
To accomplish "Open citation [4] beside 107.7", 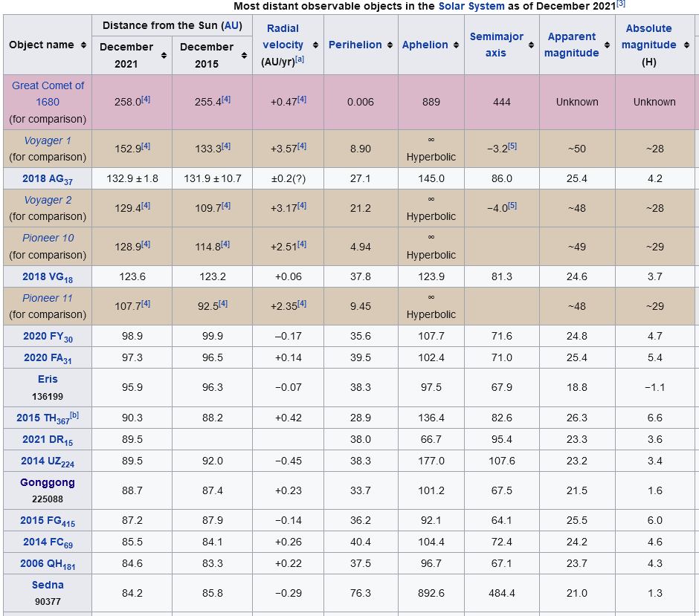I will click(146, 303).
